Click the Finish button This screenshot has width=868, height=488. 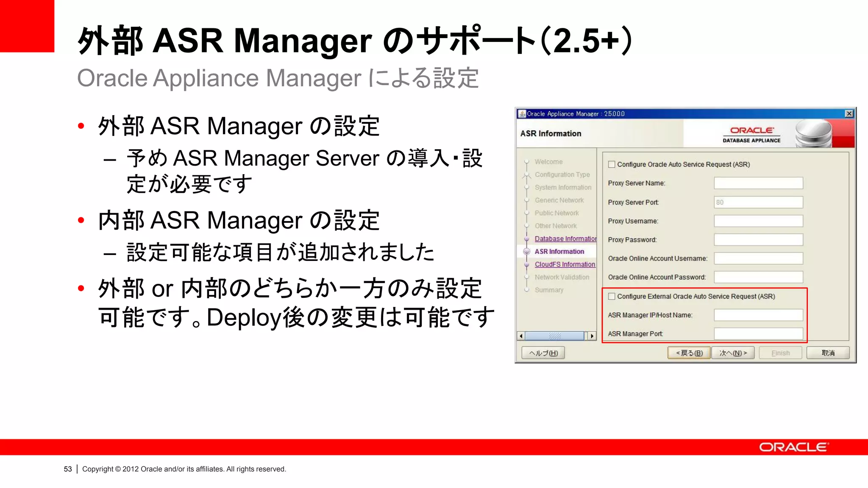(x=781, y=353)
